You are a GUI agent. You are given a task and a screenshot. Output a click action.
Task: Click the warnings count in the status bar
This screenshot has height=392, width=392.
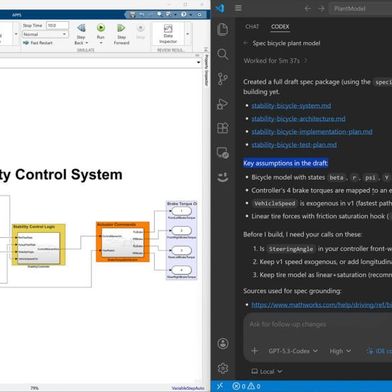[x=254, y=386]
